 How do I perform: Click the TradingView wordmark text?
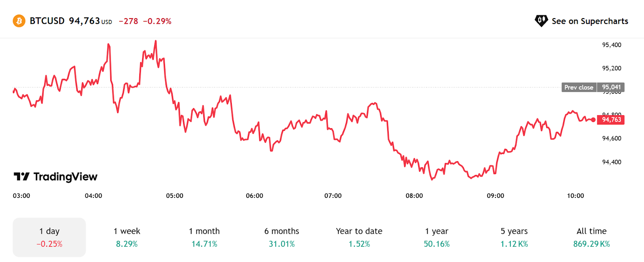tap(65, 177)
